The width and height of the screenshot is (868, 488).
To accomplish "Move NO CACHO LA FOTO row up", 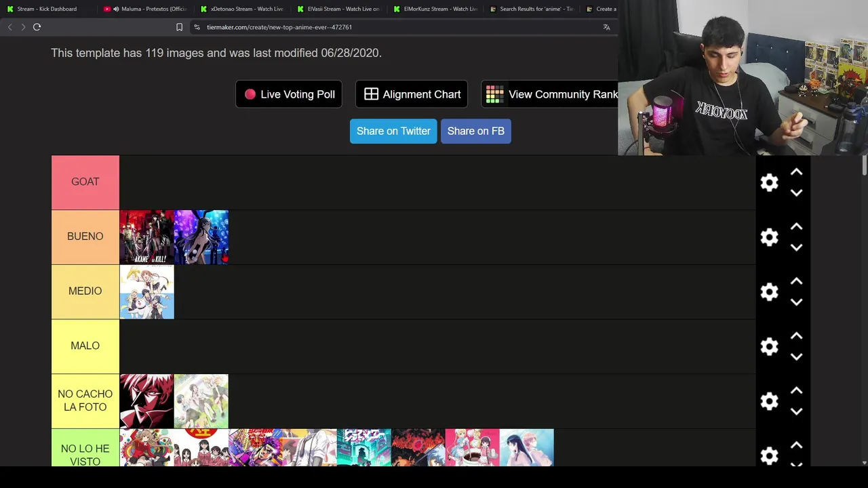I will 797,391.
